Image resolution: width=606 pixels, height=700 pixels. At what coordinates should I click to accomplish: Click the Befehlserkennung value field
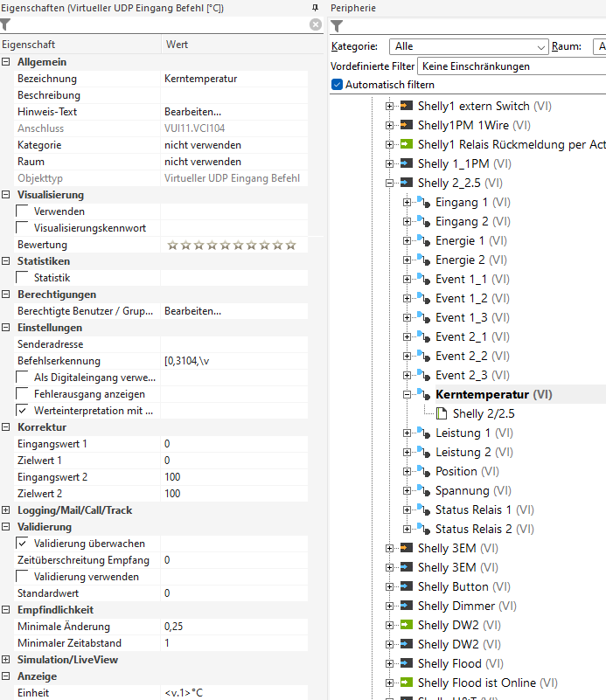(x=234, y=361)
